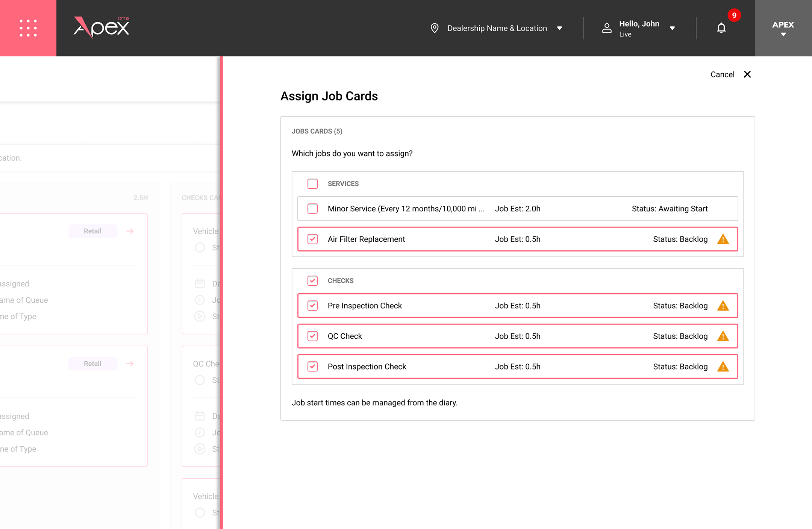Screen dimensions: 812x529
Task: Select all Services checkbox
Action: (x=312, y=184)
